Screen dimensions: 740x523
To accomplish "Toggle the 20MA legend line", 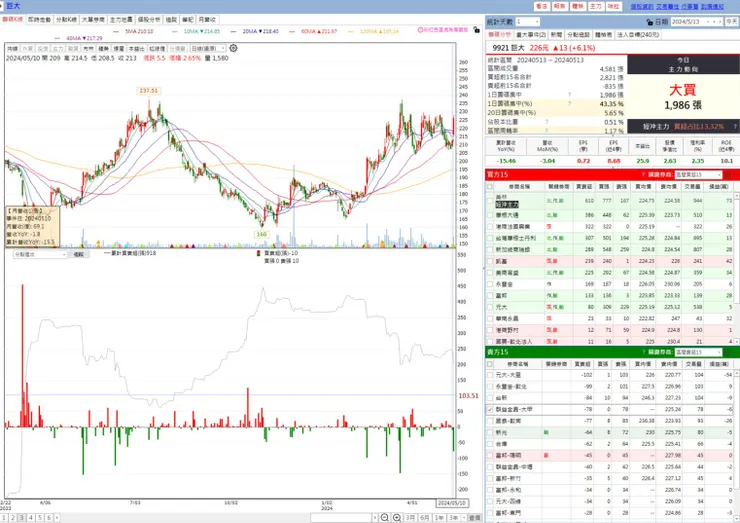I will pyautogui.click(x=255, y=31).
